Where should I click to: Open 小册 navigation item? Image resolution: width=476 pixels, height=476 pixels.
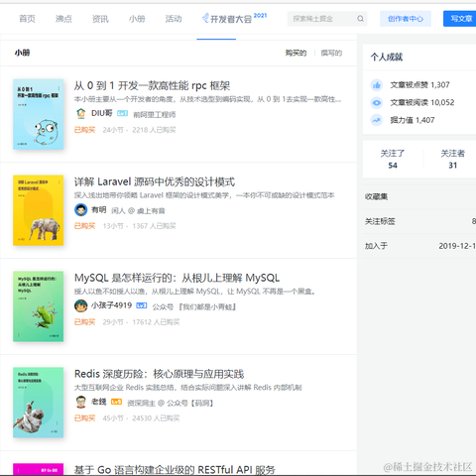pos(137,19)
